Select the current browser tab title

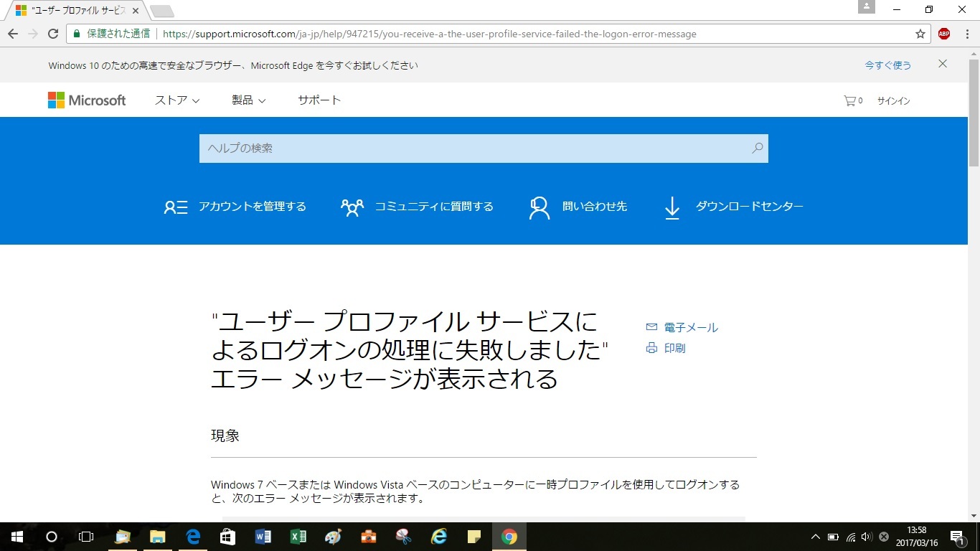coord(78,11)
